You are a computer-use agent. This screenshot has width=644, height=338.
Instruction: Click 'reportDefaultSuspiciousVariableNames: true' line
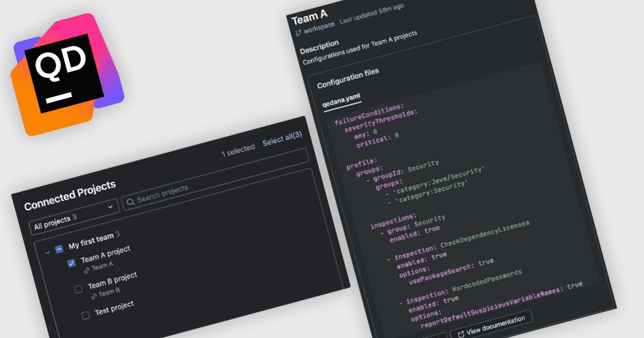click(501, 304)
